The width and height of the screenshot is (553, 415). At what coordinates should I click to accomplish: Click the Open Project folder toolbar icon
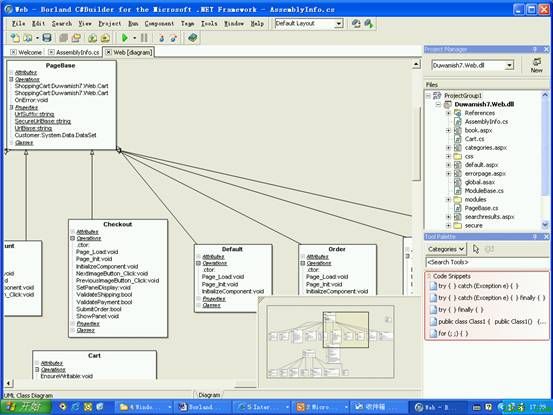tap(75, 38)
